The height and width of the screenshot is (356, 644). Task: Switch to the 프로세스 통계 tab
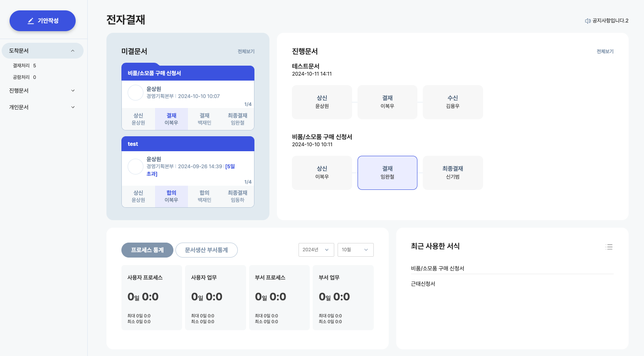tap(147, 250)
